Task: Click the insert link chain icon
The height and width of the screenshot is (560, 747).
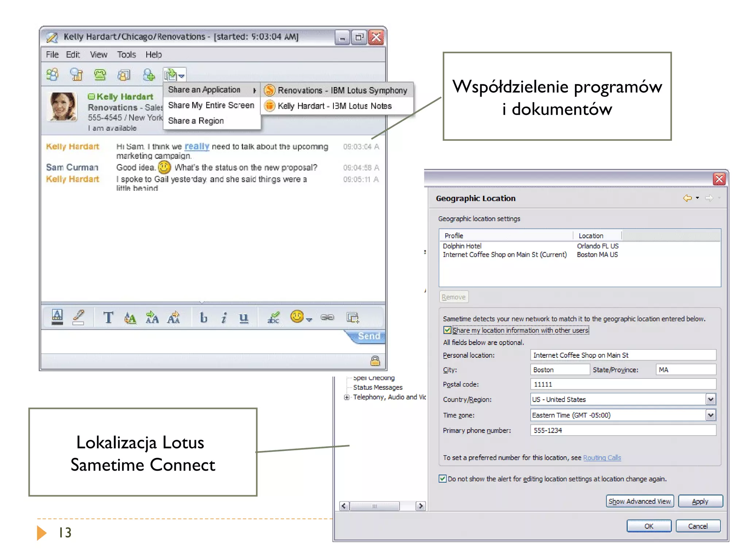Action: [x=327, y=318]
